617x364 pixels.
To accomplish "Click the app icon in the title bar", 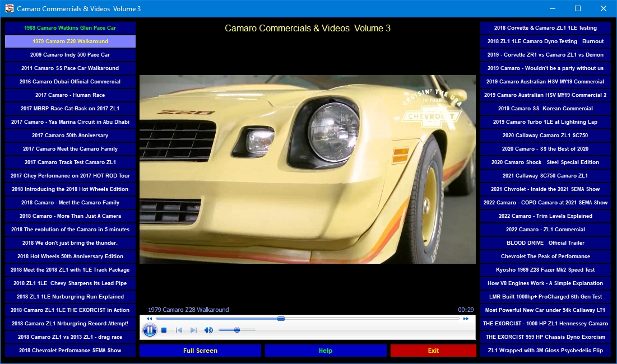I will point(9,8).
